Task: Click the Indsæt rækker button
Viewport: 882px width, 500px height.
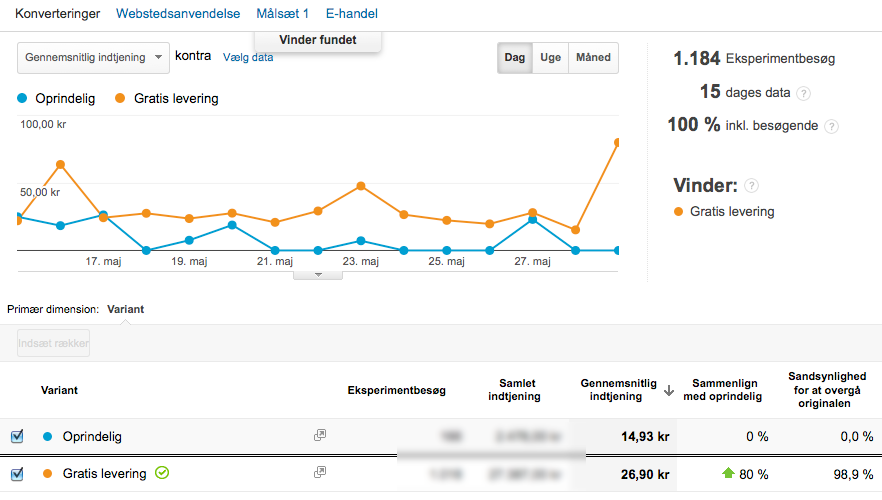Action: click(53, 343)
